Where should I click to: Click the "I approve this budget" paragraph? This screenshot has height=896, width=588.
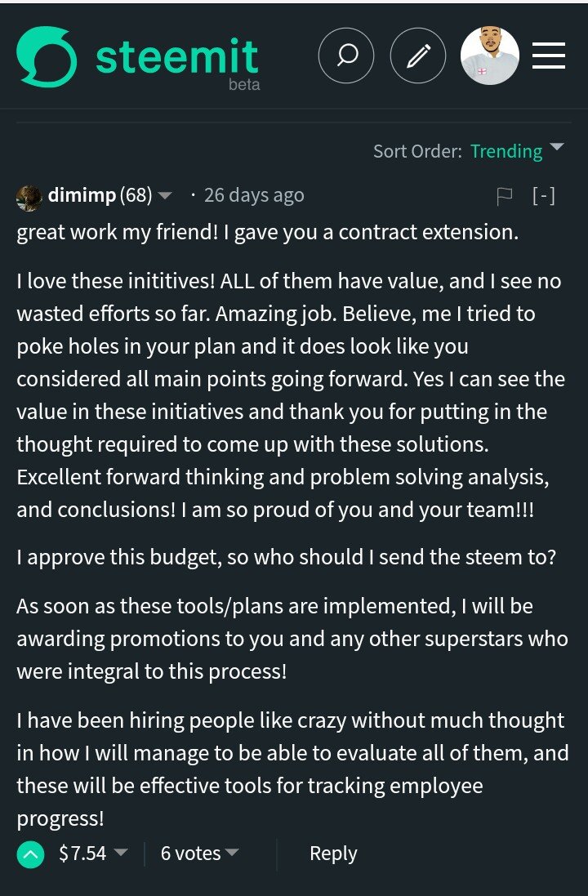(286, 557)
